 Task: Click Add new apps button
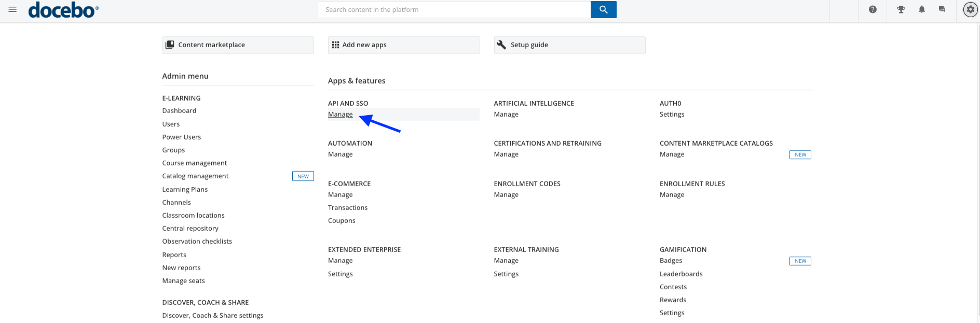click(404, 45)
